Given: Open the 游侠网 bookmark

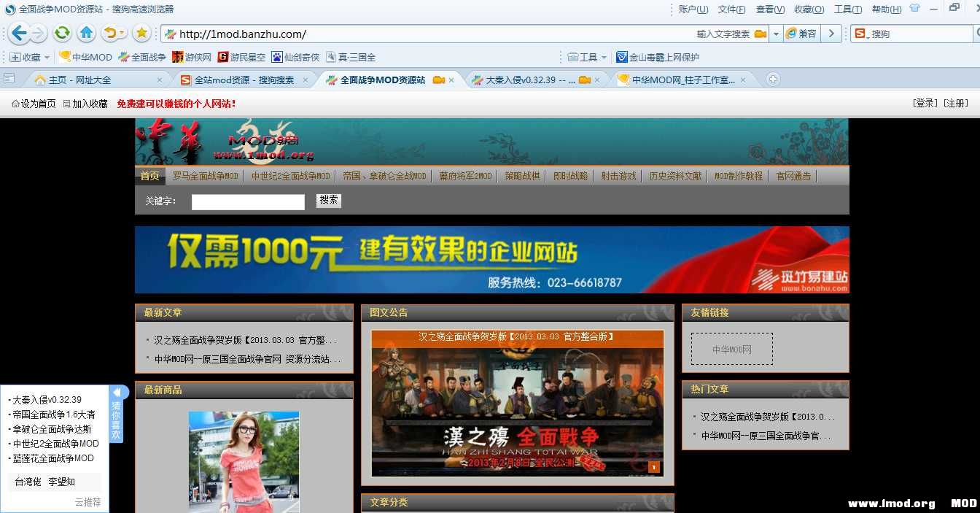Looking at the screenshot, I should click(x=192, y=57).
